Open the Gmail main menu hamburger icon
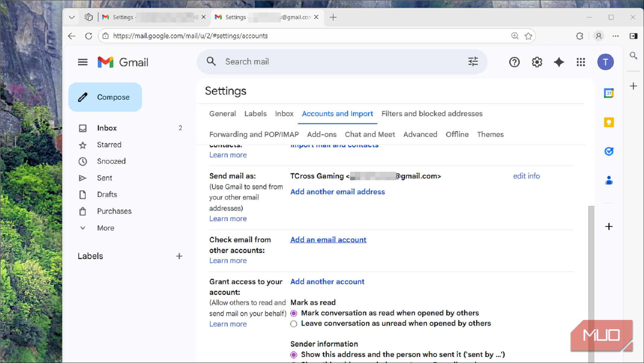Viewport: 644px width, 363px height. pyautogui.click(x=83, y=62)
